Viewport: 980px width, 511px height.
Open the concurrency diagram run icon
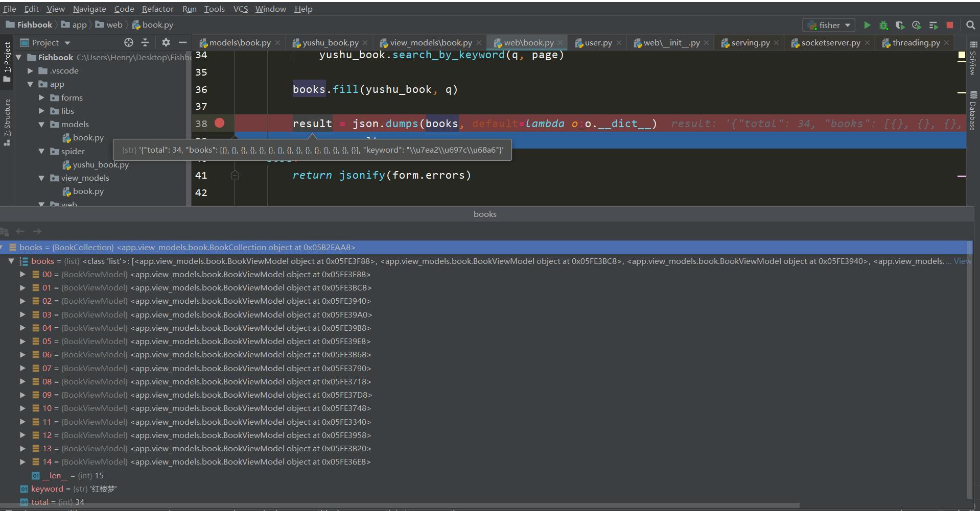pyautogui.click(x=933, y=25)
